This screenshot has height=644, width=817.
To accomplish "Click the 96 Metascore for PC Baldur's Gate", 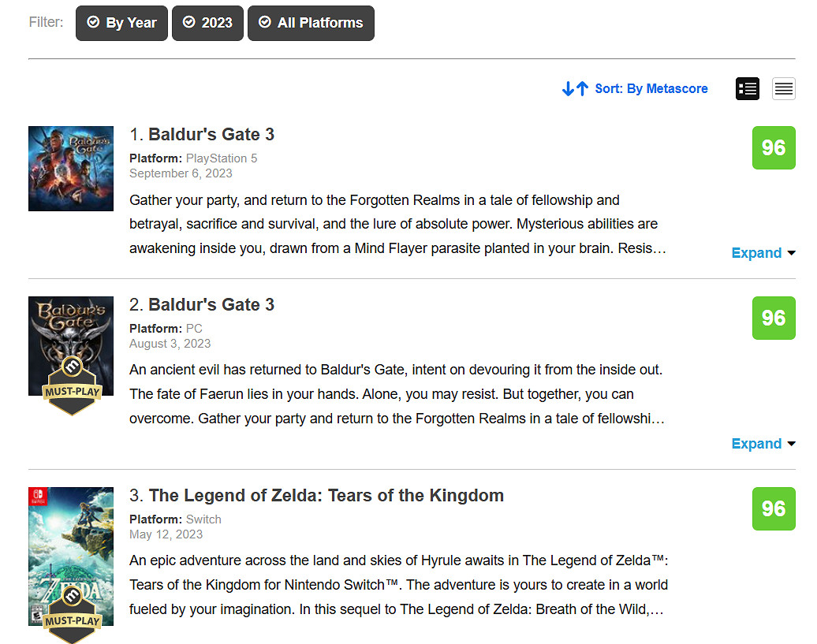I will [774, 318].
